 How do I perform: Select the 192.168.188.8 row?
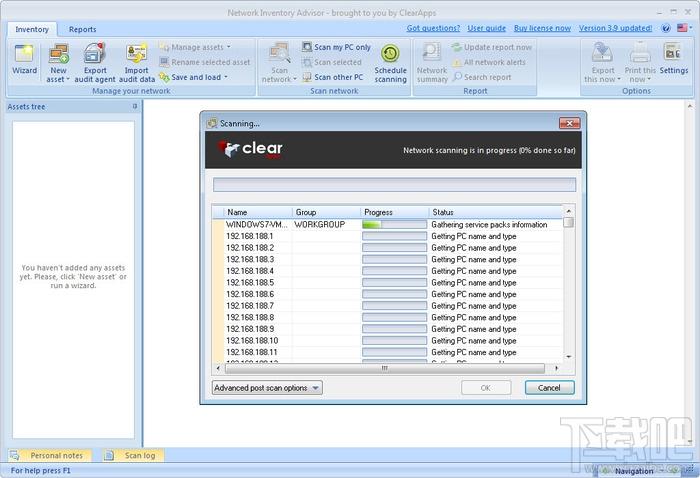pos(388,317)
